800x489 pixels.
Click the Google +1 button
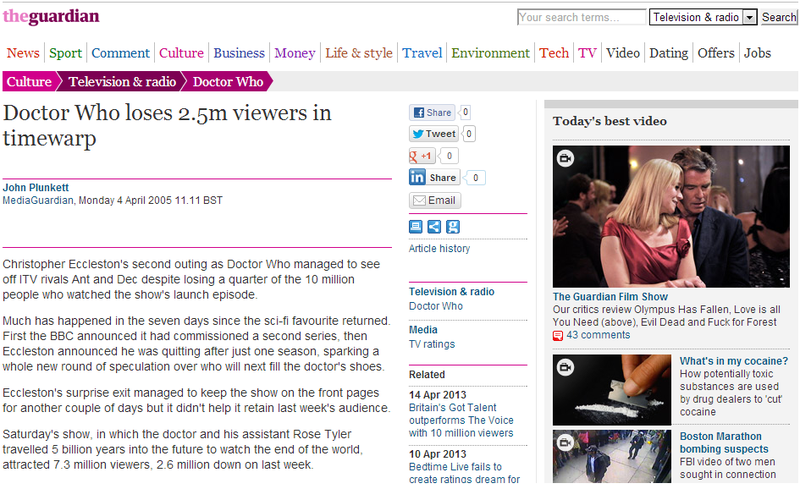tap(422, 156)
